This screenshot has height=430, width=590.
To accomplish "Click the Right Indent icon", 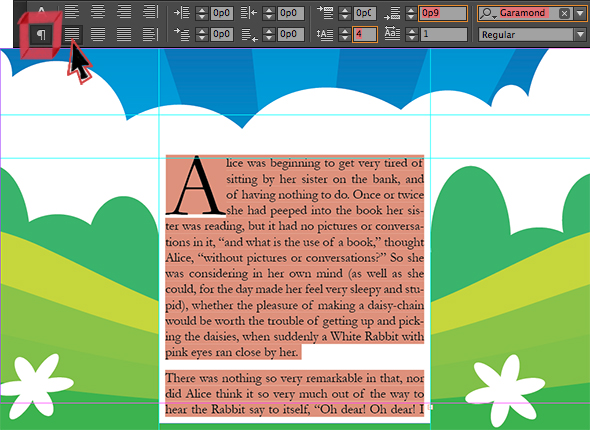I will click(248, 13).
